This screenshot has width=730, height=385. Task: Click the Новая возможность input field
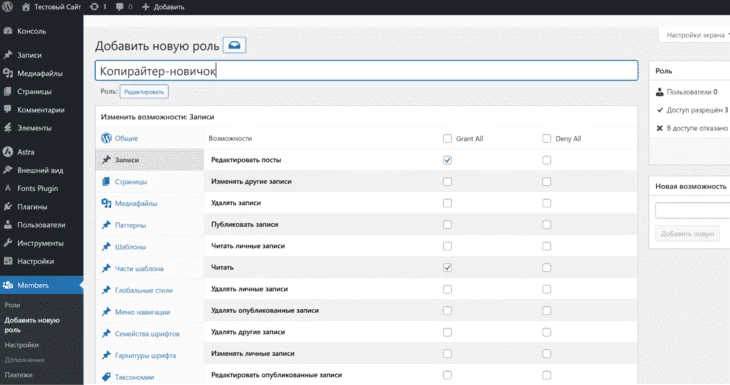tap(693, 210)
